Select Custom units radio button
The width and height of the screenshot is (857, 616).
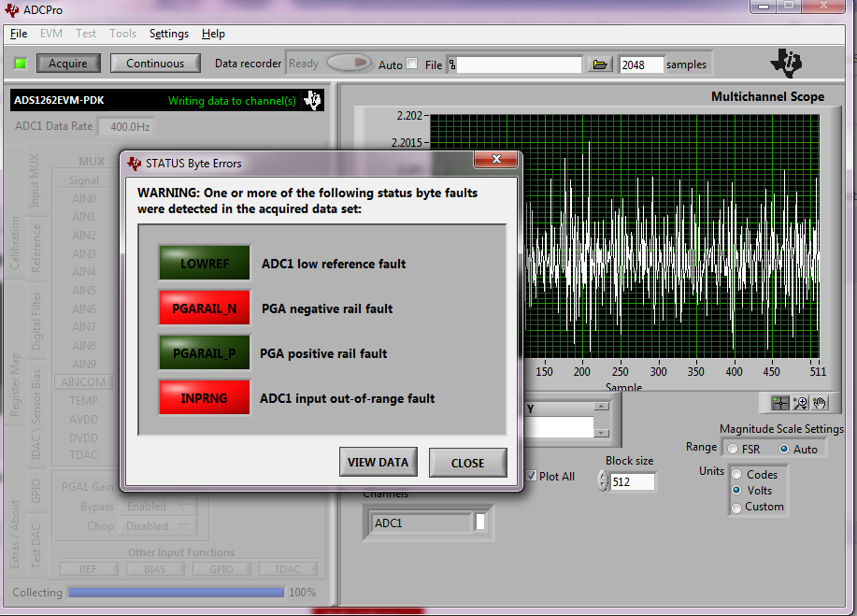click(736, 508)
